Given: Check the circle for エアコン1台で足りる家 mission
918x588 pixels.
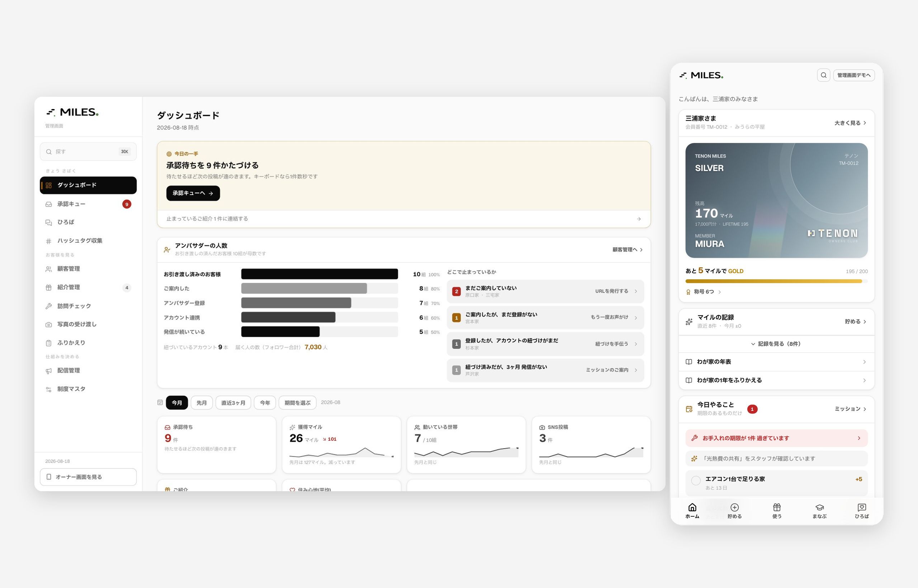Looking at the screenshot, I should tap(696, 480).
